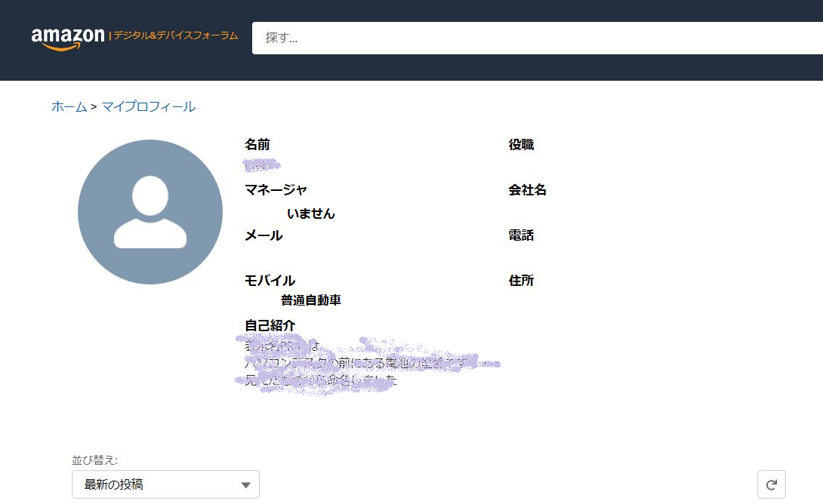Select the 会社名 field label
The width and height of the screenshot is (823, 504).
(528, 189)
